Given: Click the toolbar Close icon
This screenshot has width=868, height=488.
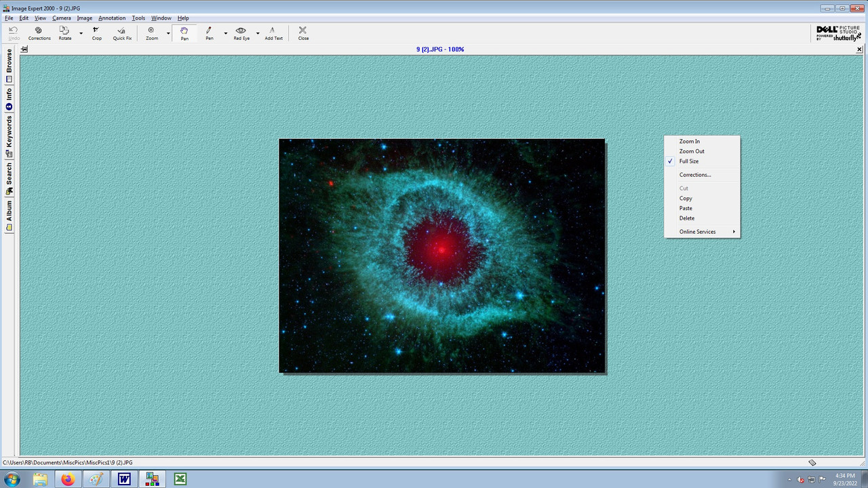Looking at the screenshot, I should click(303, 33).
